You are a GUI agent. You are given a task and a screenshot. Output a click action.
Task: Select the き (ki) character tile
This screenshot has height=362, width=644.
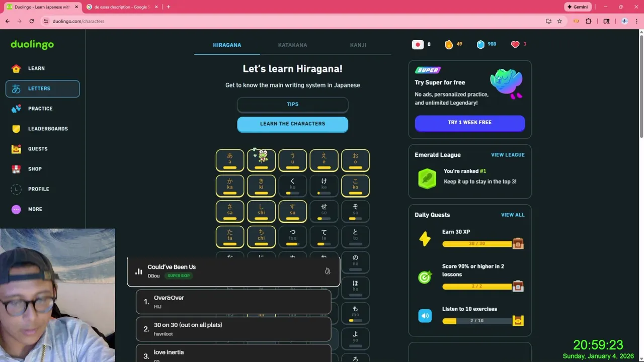click(261, 186)
